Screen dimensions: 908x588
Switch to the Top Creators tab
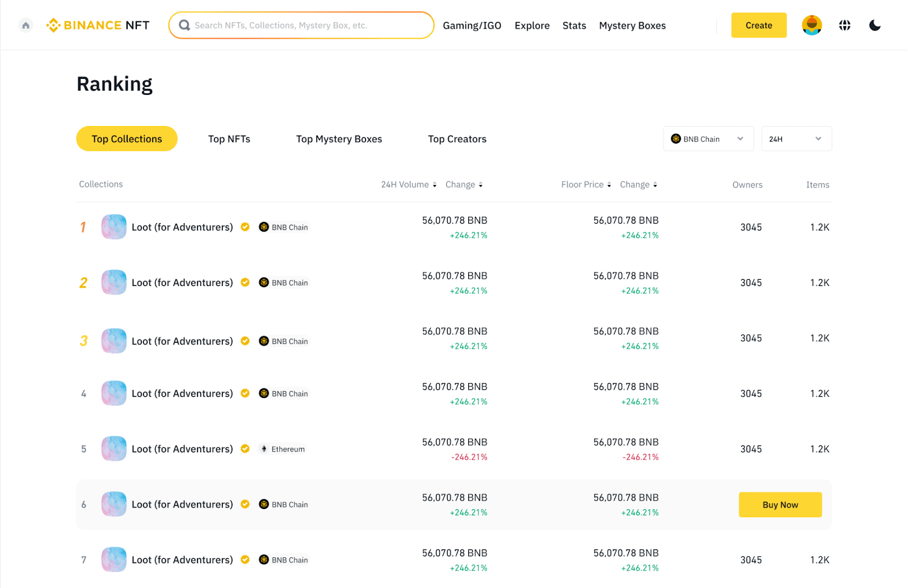point(457,139)
